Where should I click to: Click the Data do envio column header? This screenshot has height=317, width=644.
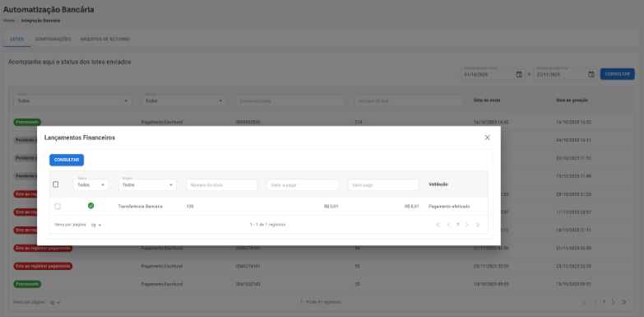487,100
